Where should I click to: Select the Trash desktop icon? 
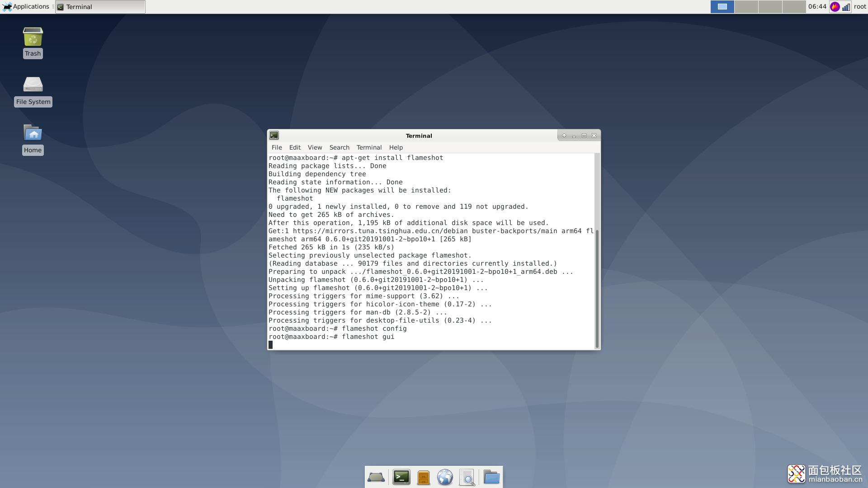point(33,43)
